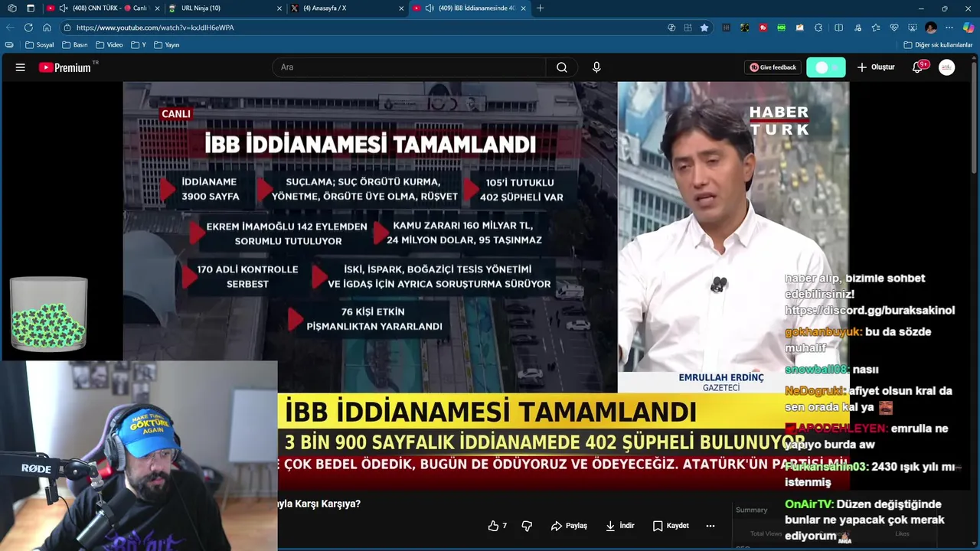Open Copilot icon in toolbar

pos(969,28)
